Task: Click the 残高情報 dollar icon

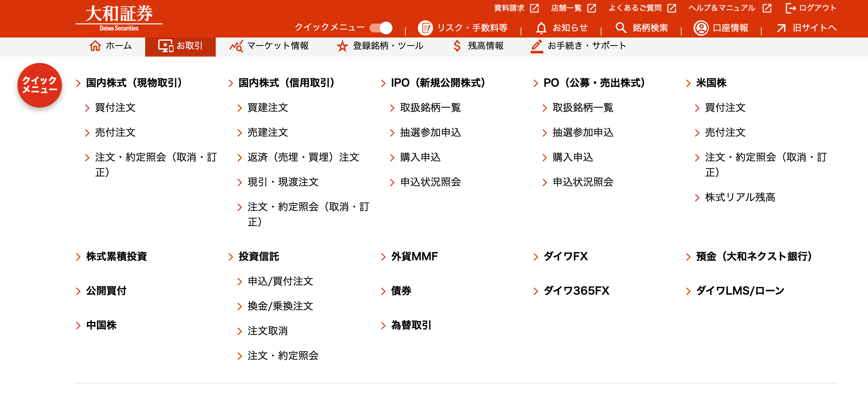Action: click(457, 46)
